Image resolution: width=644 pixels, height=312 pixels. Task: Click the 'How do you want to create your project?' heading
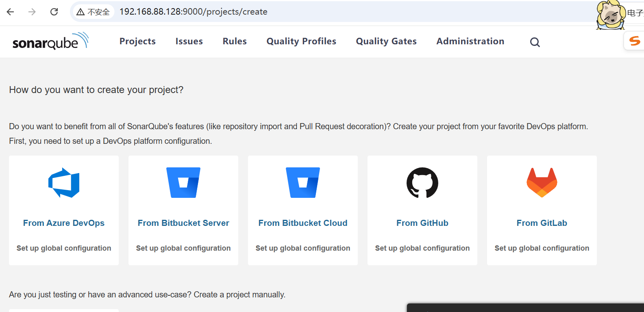(x=96, y=90)
